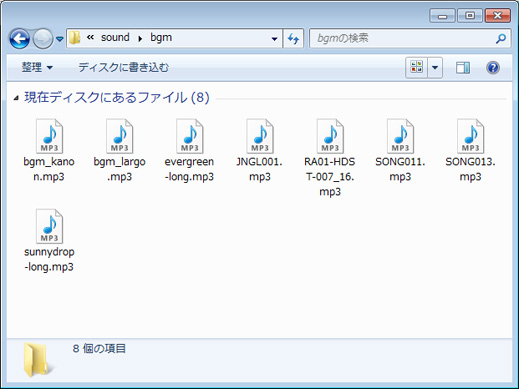Open the recent pages dropdown arrow
The width and height of the screenshot is (519, 389).
pos(60,39)
